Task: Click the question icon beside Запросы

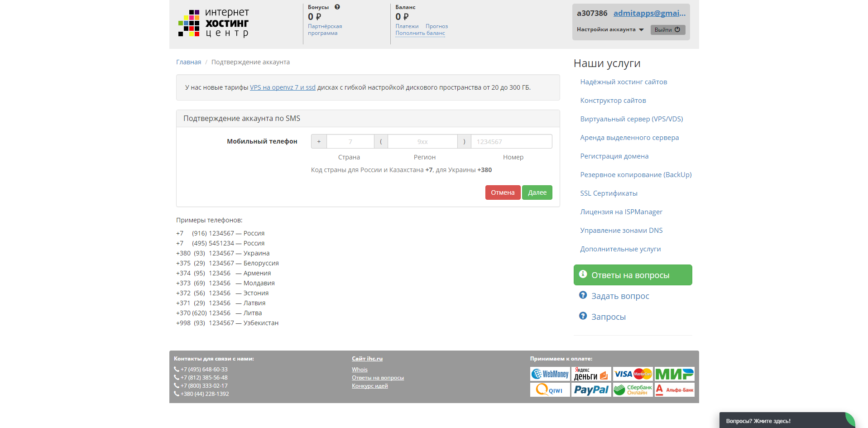Action: 583,316
